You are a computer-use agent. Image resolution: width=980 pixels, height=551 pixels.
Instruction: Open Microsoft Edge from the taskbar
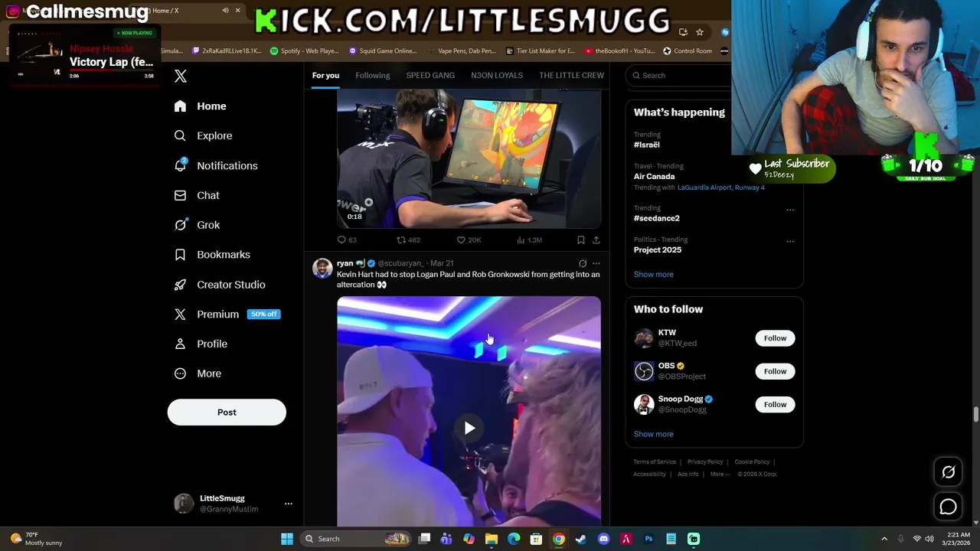pyautogui.click(x=514, y=539)
